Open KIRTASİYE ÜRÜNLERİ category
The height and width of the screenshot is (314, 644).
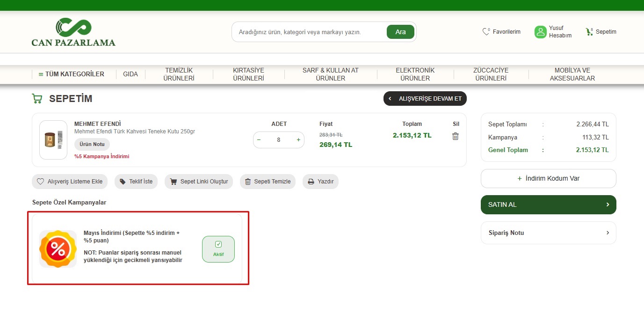248,74
